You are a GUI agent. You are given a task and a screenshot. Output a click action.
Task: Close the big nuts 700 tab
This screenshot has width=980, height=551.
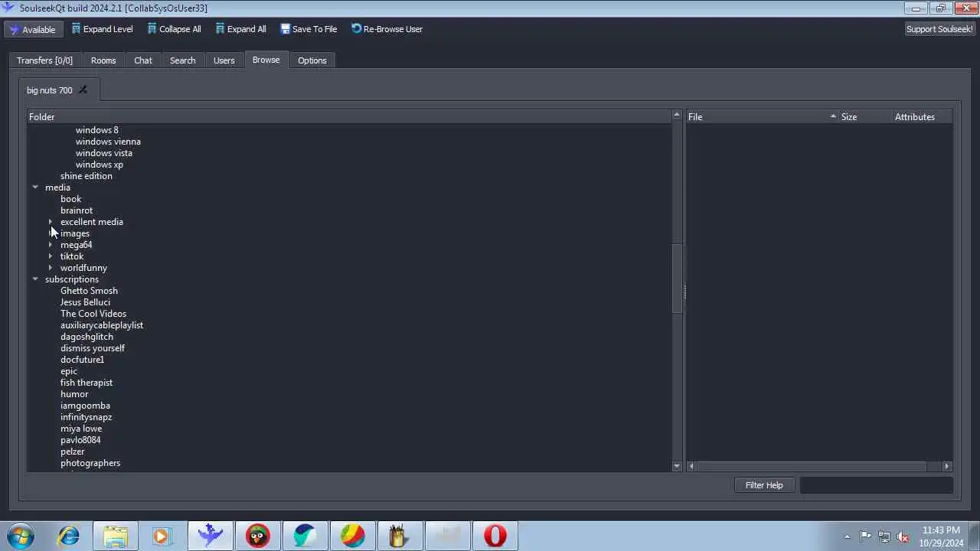[83, 90]
